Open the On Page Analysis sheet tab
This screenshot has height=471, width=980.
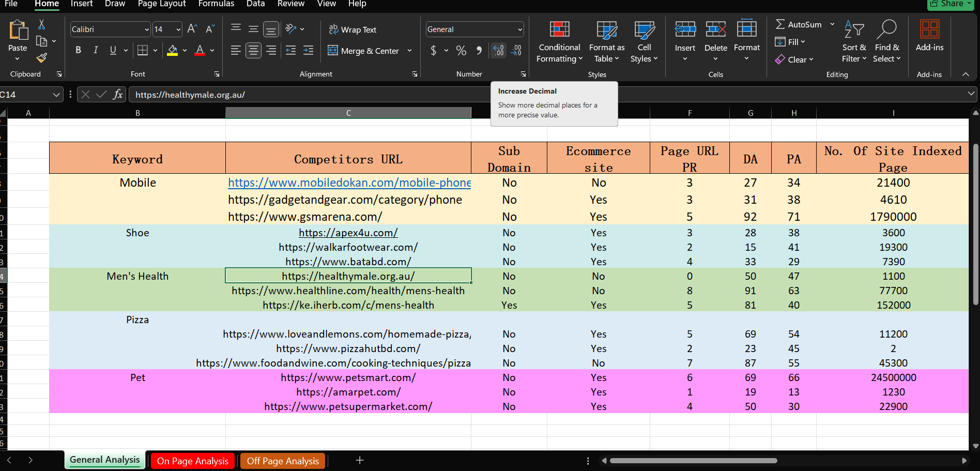tap(192, 460)
